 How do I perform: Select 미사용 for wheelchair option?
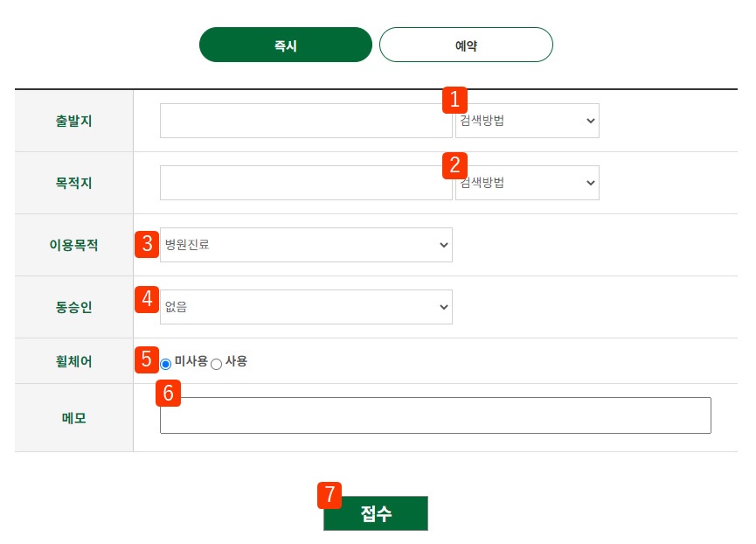pos(166,362)
